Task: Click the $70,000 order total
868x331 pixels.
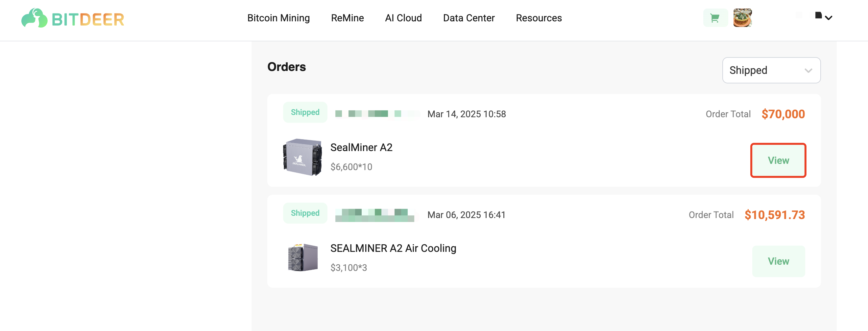Action: (x=783, y=114)
